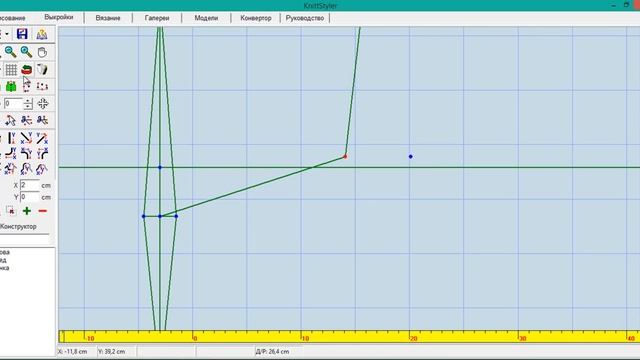The height and width of the screenshot is (360, 640).
Task: Click the icon right of the measuring tape
Action: point(42,69)
